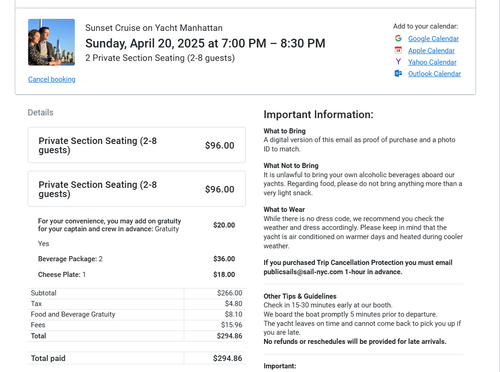Click the 'Beverage Package: 2' line

point(70,259)
